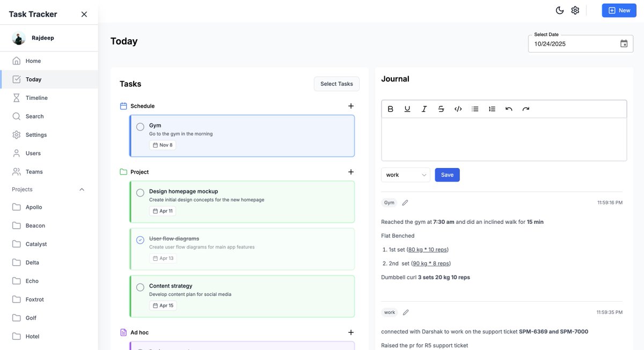Viewport: 644px width, 350px height.
Task: Click Apr 13 due date chip
Action: (163, 258)
